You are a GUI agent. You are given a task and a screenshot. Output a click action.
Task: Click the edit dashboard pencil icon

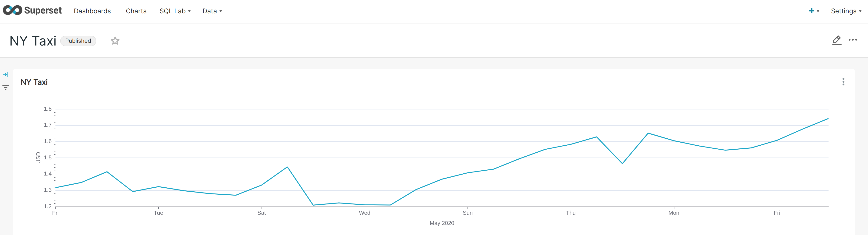836,40
